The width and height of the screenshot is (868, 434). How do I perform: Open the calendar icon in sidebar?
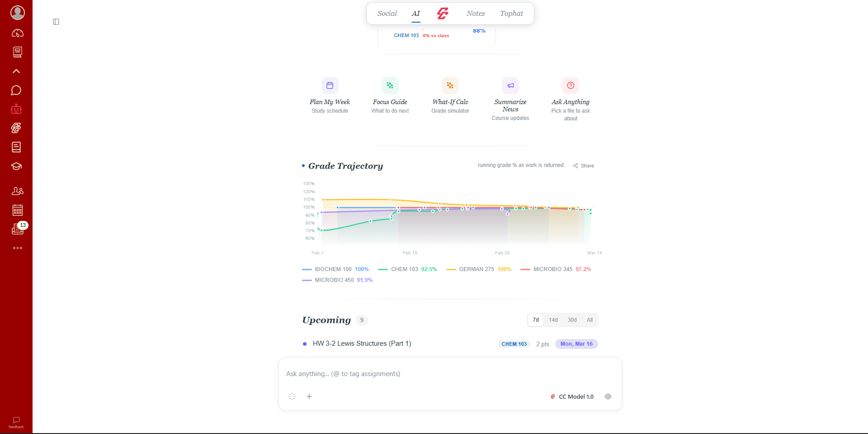point(17,210)
